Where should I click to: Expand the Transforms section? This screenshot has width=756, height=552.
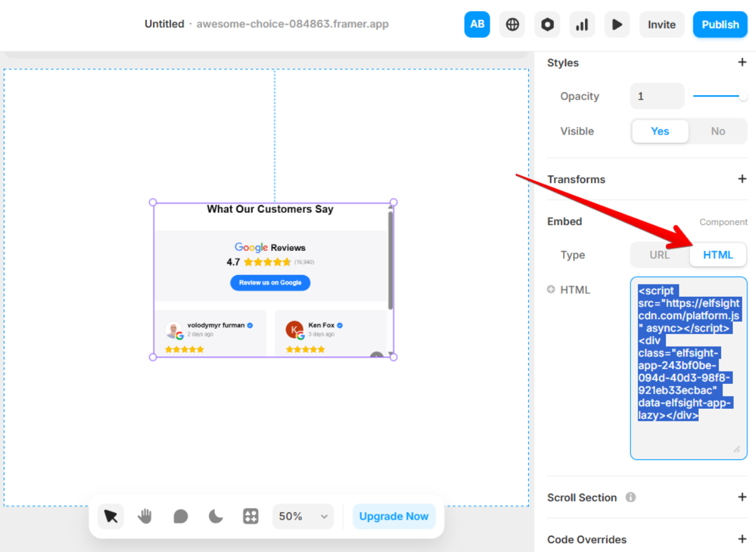click(x=742, y=179)
